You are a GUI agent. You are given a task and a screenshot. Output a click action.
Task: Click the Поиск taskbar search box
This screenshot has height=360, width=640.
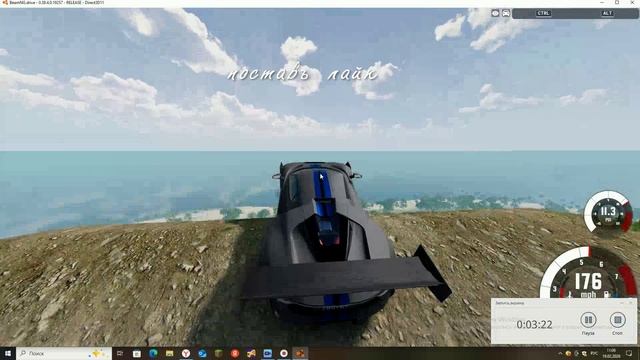(x=64, y=353)
